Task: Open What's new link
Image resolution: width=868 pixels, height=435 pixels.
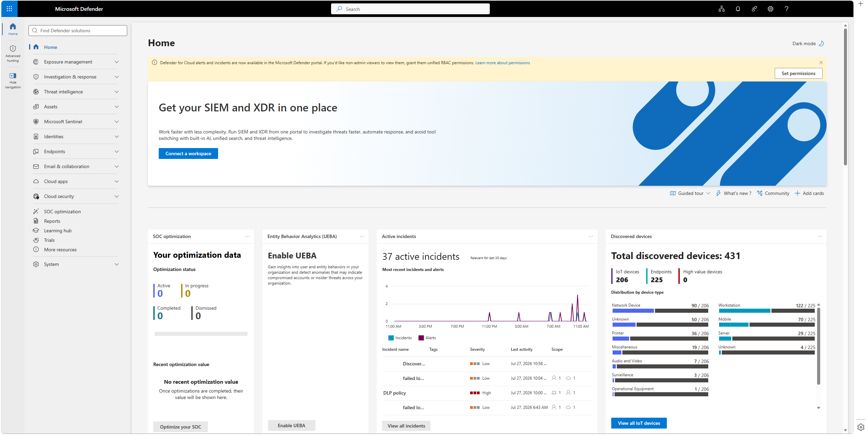Action: click(x=734, y=193)
